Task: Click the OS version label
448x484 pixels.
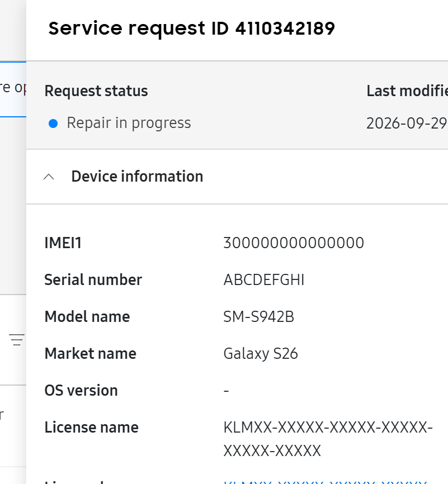Action: tap(81, 391)
